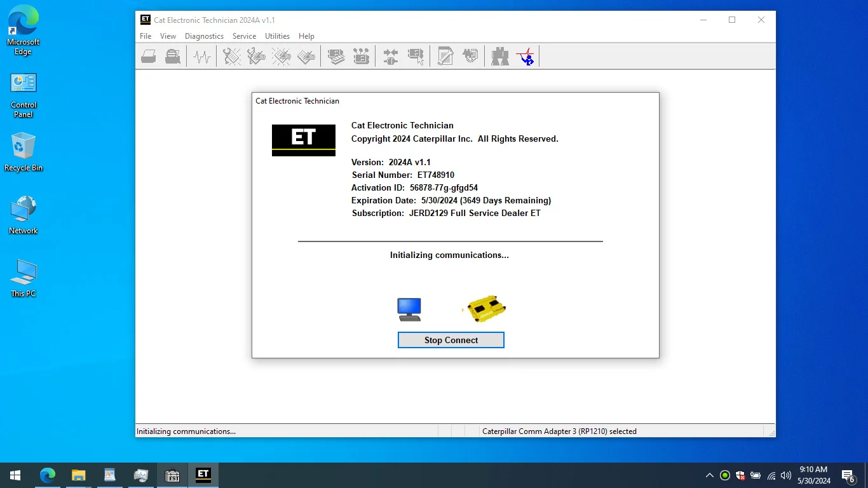Open the Diagnostics menu
868x488 pixels.
click(x=204, y=36)
